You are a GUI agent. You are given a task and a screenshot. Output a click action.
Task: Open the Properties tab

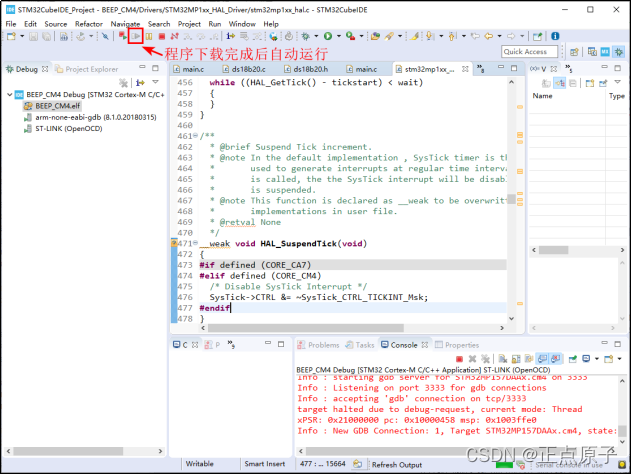pyautogui.click(x=457, y=345)
